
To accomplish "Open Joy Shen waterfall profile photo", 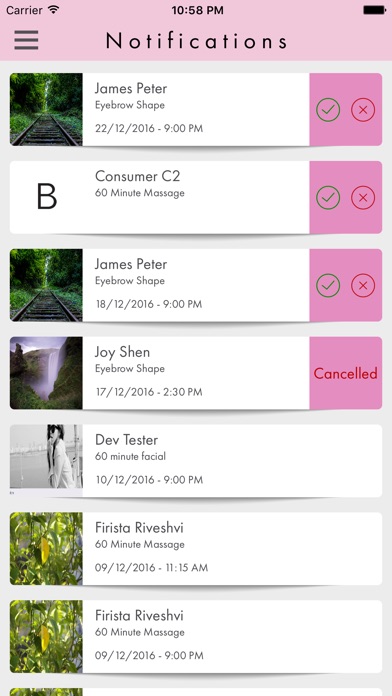I will (46, 373).
